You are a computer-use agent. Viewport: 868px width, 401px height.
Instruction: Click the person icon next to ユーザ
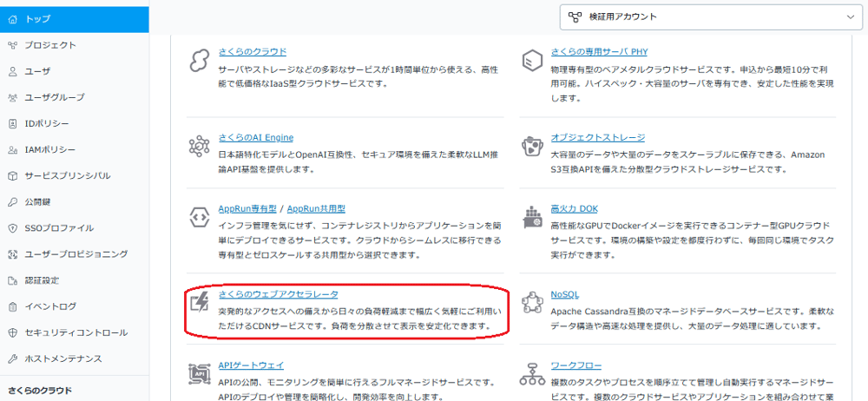click(13, 71)
